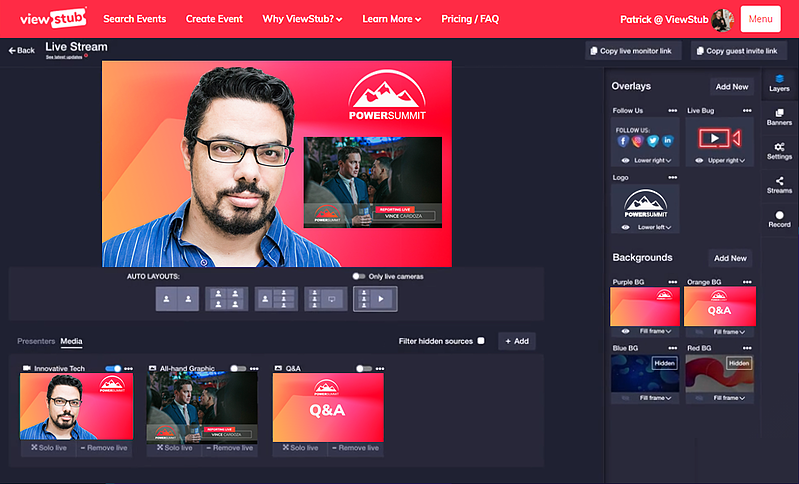The height and width of the screenshot is (484, 799).
Task: Open Logo position dropdown Lower left
Action: tap(654, 227)
